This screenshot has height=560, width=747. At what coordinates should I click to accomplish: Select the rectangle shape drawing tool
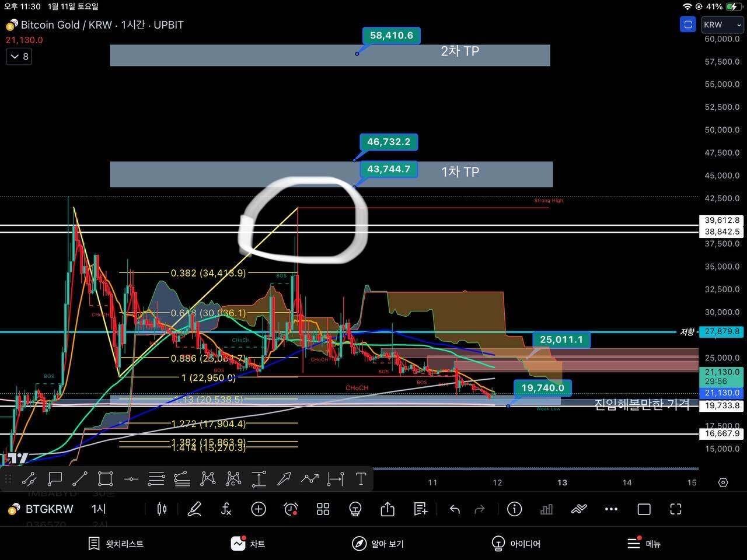coord(105,479)
